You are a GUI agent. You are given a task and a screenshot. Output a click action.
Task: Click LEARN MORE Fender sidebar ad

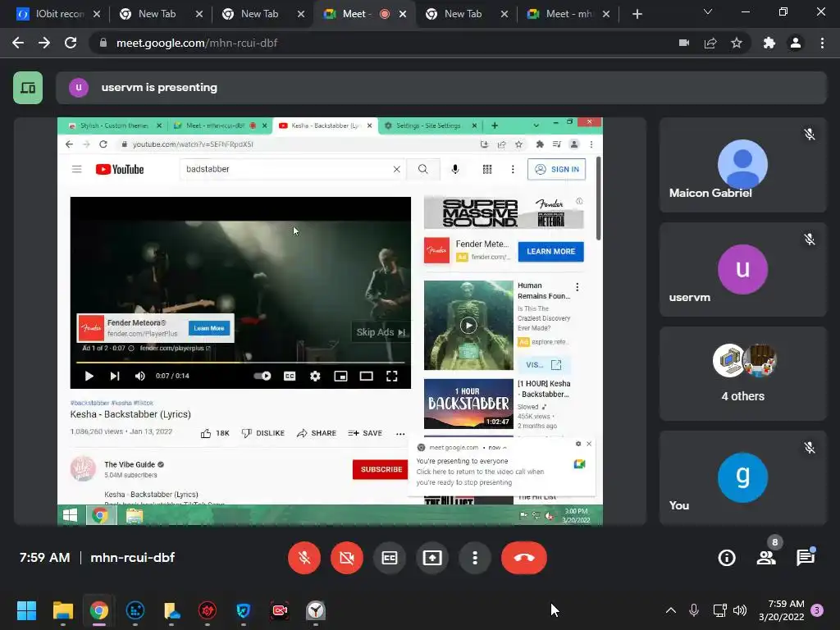550,251
